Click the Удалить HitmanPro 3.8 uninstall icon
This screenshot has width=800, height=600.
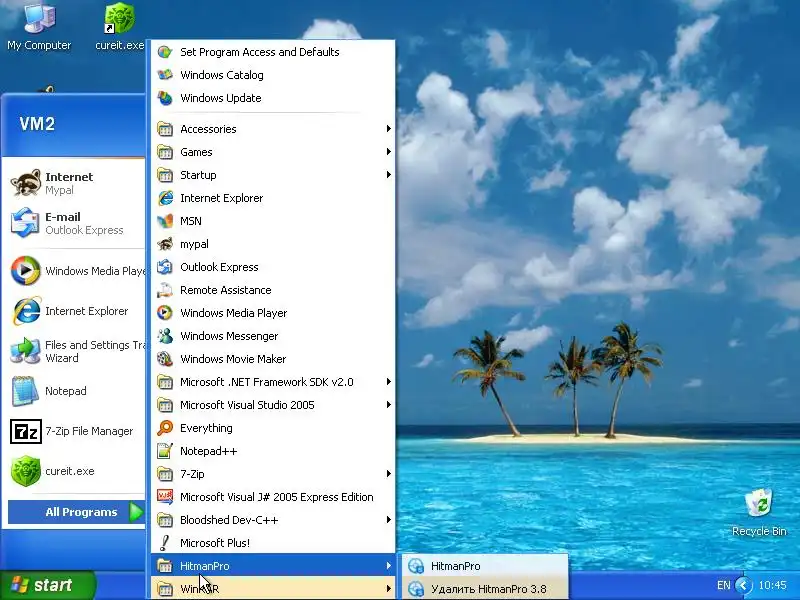[x=416, y=589]
